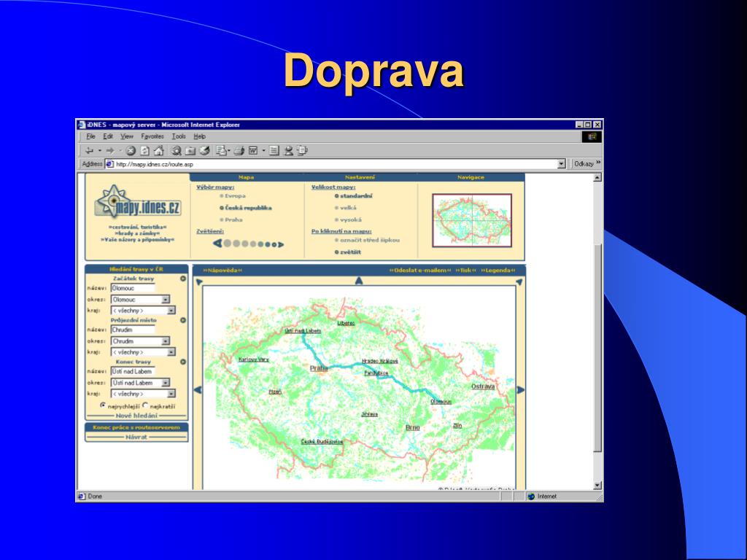This screenshot has height=560, width=747.
Task: Click round button beside Konec trasy
Action: click(183, 362)
